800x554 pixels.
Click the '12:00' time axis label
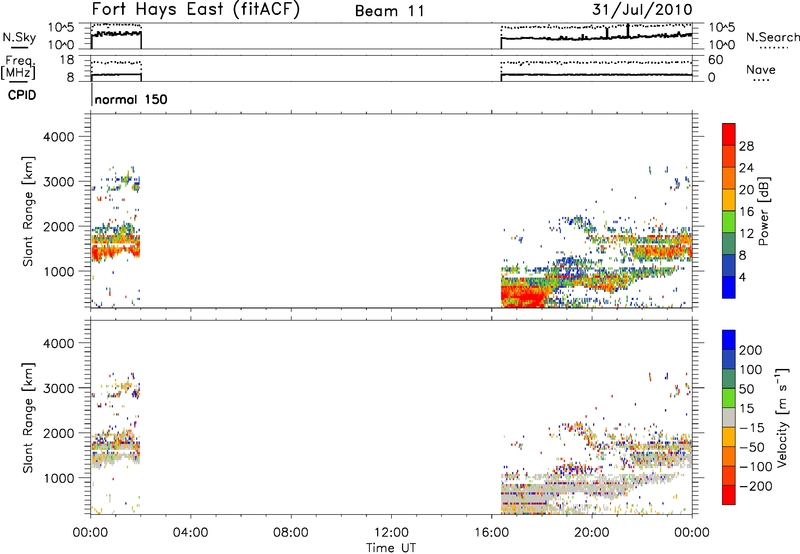point(391,533)
